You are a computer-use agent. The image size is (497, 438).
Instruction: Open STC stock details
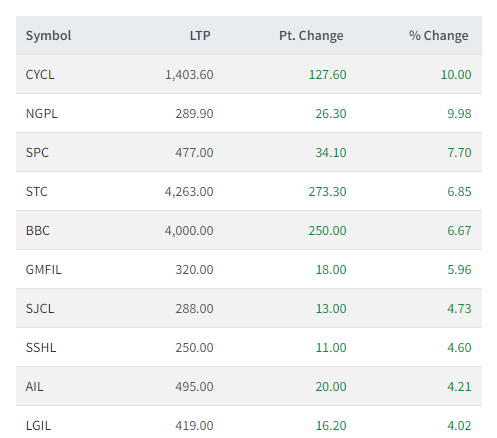[x=37, y=191]
